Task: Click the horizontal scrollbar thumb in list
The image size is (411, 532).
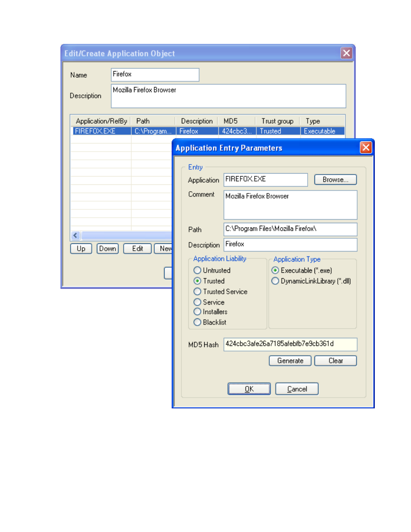Action: coord(127,235)
